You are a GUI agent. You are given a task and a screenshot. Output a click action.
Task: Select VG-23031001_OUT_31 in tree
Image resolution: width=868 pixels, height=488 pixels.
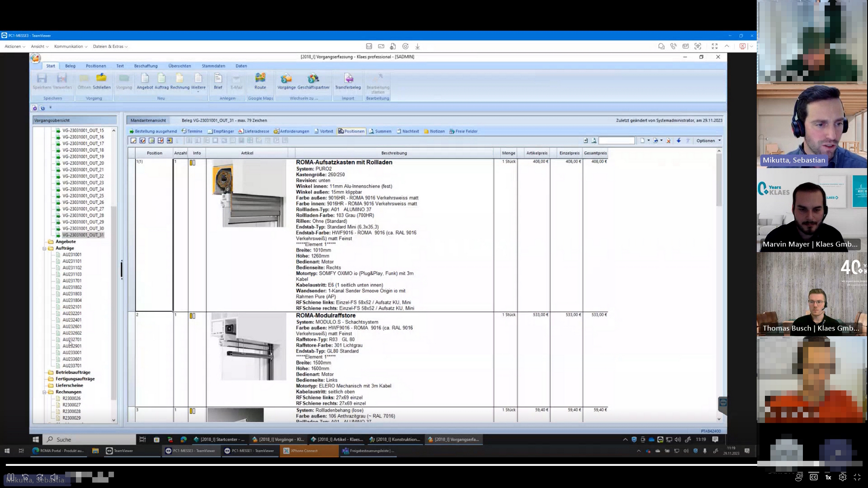click(x=83, y=235)
